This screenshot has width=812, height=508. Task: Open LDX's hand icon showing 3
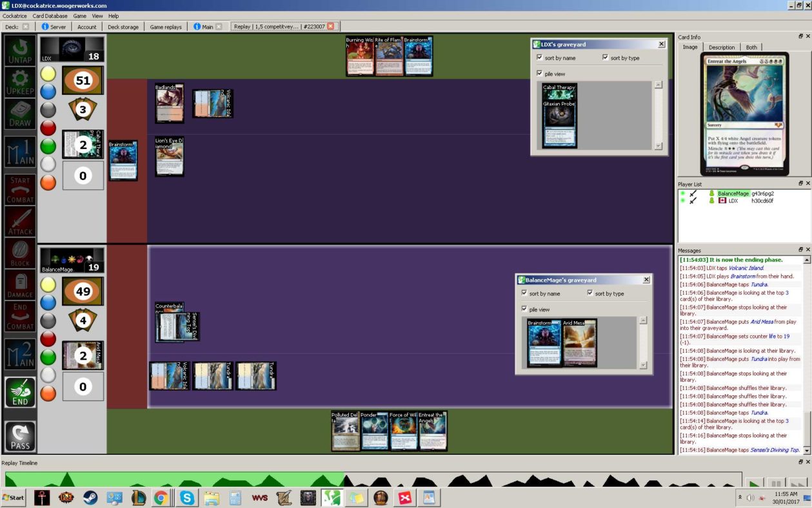coord(83,110)
